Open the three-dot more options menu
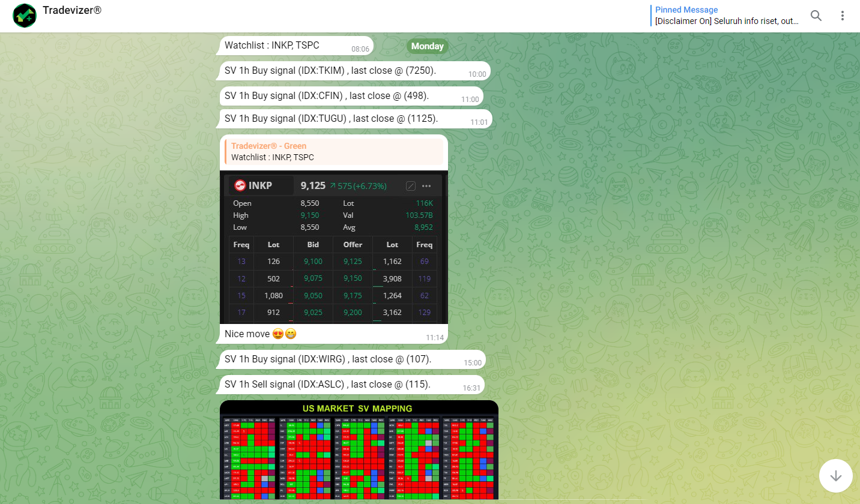860x504 pixels. tap(843, 16)
